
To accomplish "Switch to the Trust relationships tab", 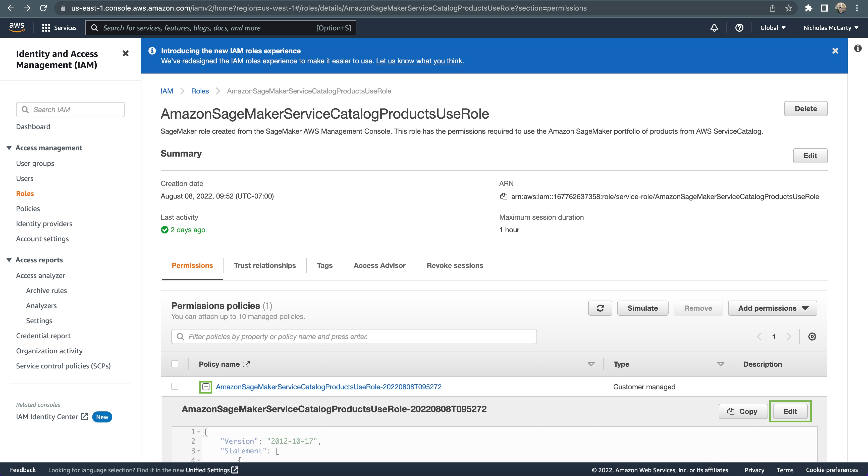I will coord(264,266).
